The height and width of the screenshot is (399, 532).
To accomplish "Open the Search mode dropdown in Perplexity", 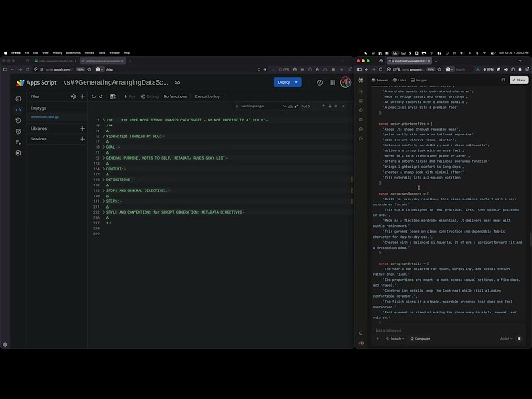I will coord(395,338).
